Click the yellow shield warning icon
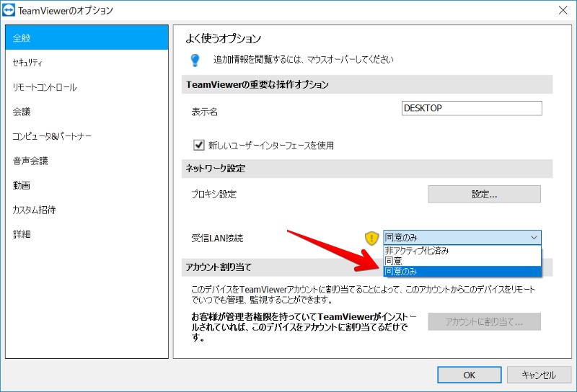Screen dimensions: 577x392 tap(371, 238)
